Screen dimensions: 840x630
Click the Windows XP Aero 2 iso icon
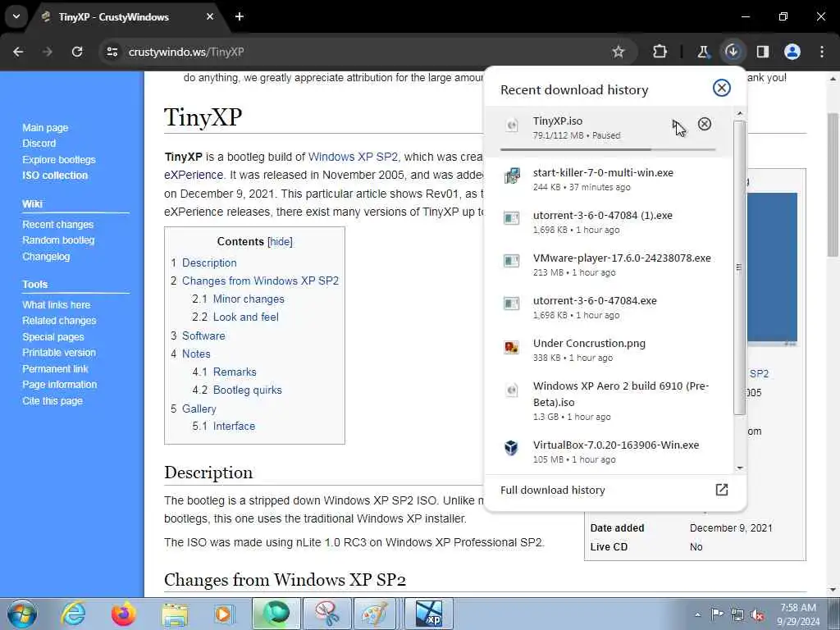(x=512, y=390)
